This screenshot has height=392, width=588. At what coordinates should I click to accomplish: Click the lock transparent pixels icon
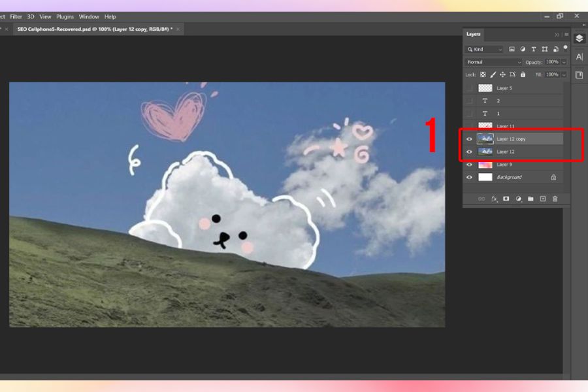pos(483,74)
